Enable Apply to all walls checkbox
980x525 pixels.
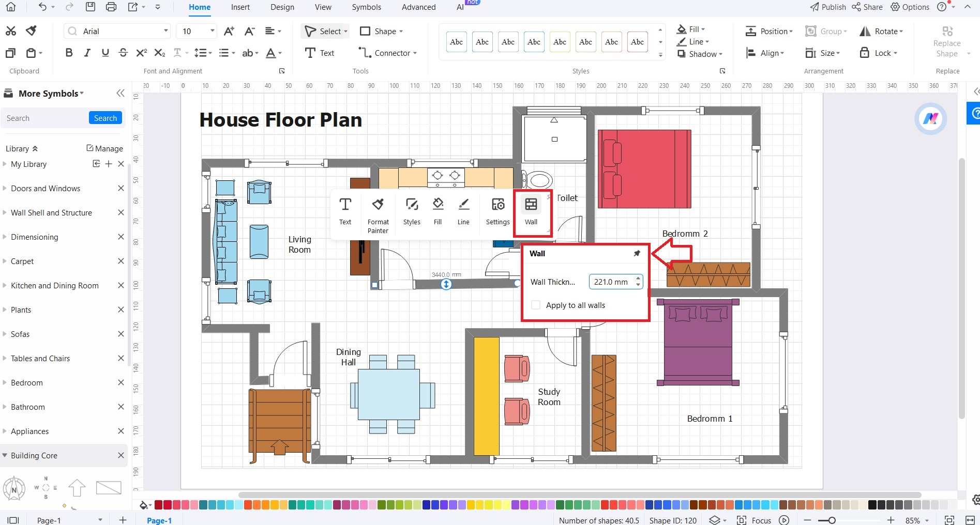click(536, 305)
